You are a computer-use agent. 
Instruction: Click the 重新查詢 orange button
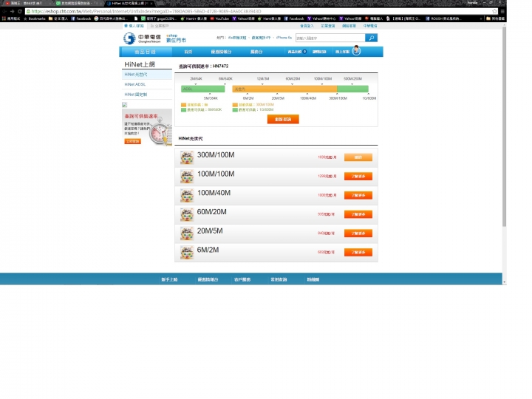(283, 119)
